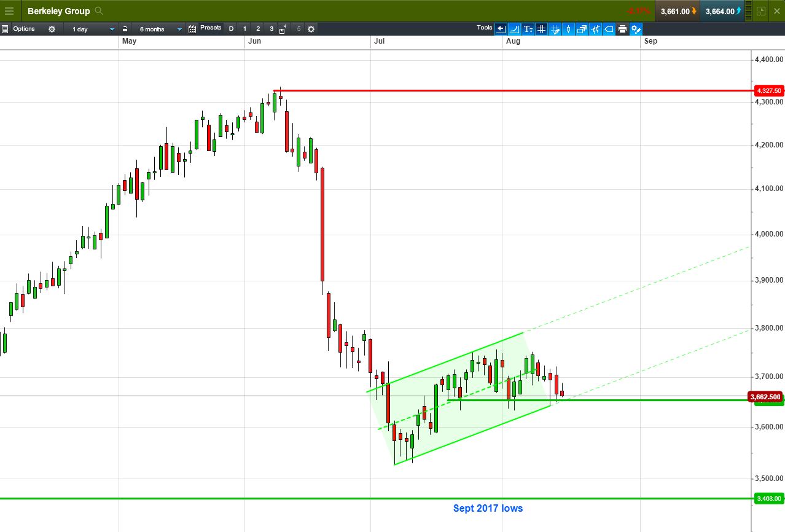Select the green 3,463.00 support label
Image resolution: width=785 pixels, height=532 pixels.
pos(769,499)
